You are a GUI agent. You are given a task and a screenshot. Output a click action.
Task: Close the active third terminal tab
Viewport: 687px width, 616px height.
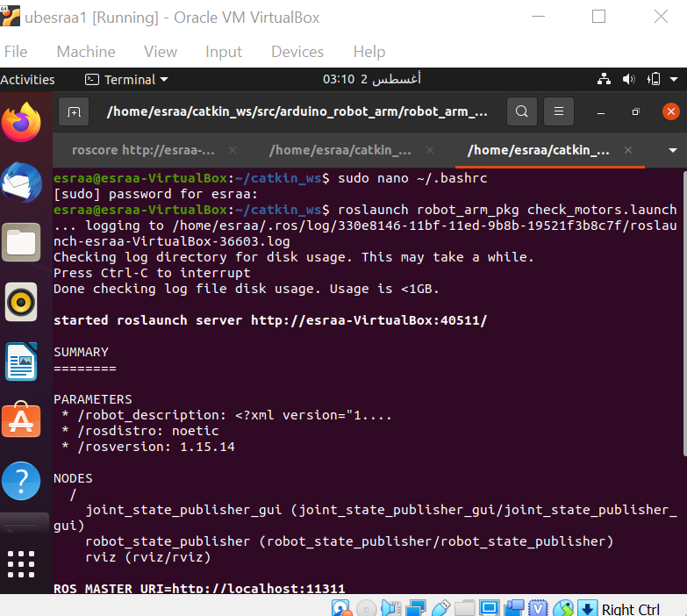[628, 150]
